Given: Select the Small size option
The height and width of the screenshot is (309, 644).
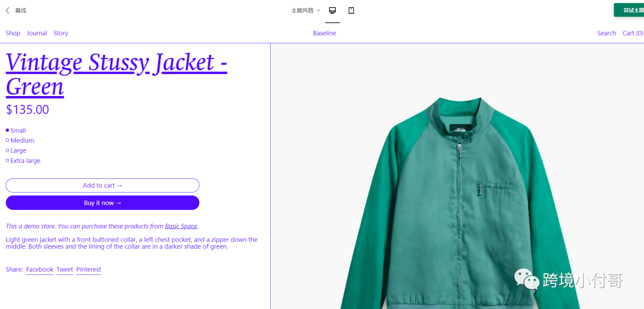Looking at the screenshot, I should [x=16, y=131].
